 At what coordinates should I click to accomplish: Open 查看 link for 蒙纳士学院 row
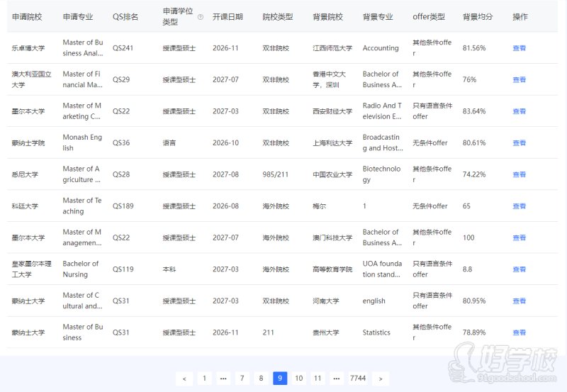(520, 143)
